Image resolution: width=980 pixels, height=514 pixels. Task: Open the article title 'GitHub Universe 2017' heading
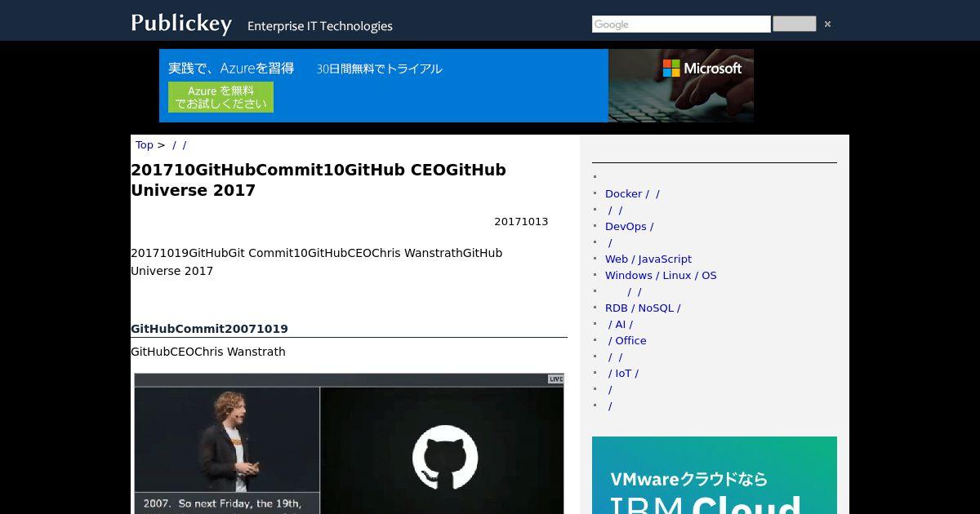[x=318, y=179]
